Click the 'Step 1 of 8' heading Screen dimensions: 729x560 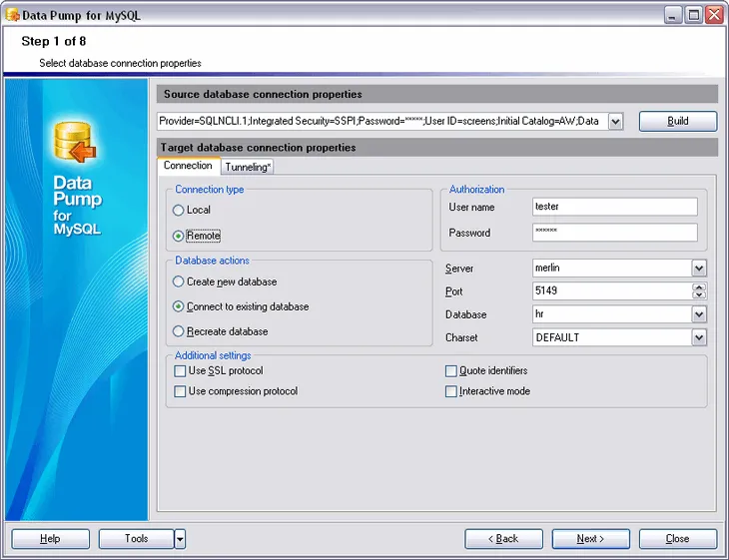click(54, 41)
